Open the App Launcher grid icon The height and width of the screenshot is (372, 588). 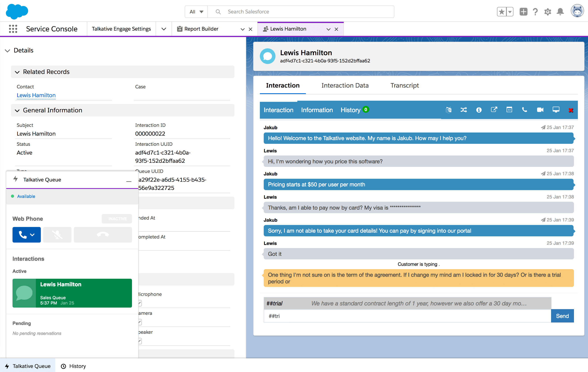point(13,29)
